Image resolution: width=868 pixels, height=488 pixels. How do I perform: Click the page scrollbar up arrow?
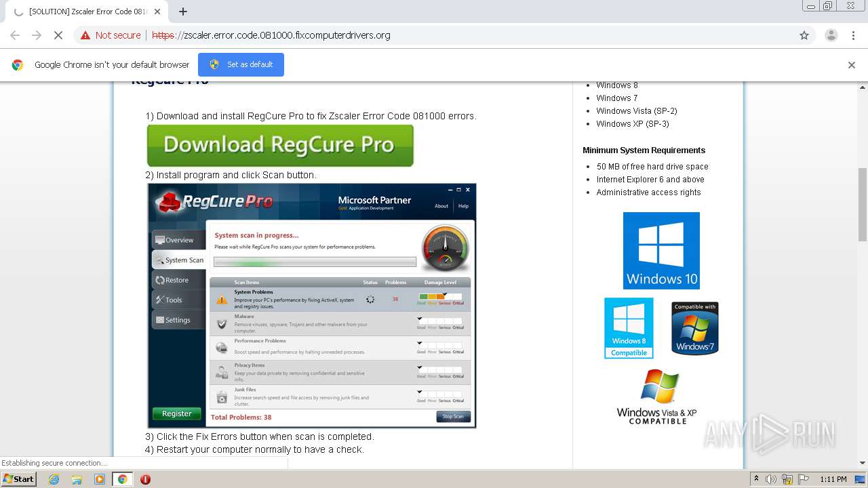[x=863, y=87]
